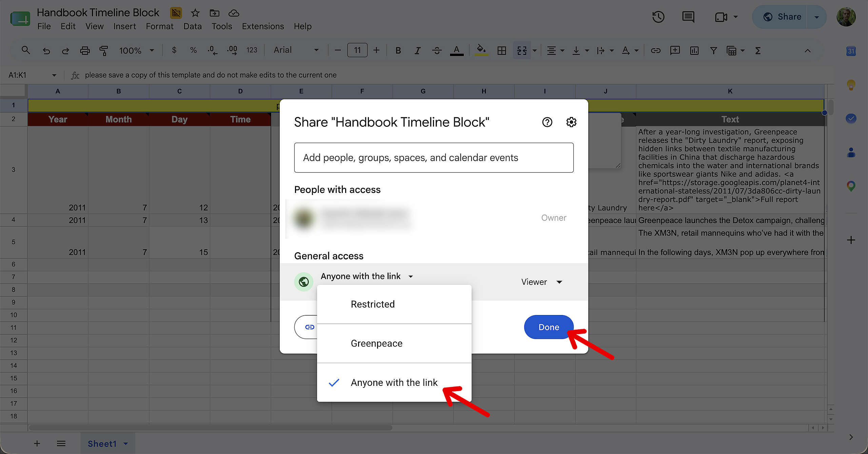This screenshot has width=868, height=454.
Task: Open the borders tool
Action: pyautogui.click(x=501, y=51)
